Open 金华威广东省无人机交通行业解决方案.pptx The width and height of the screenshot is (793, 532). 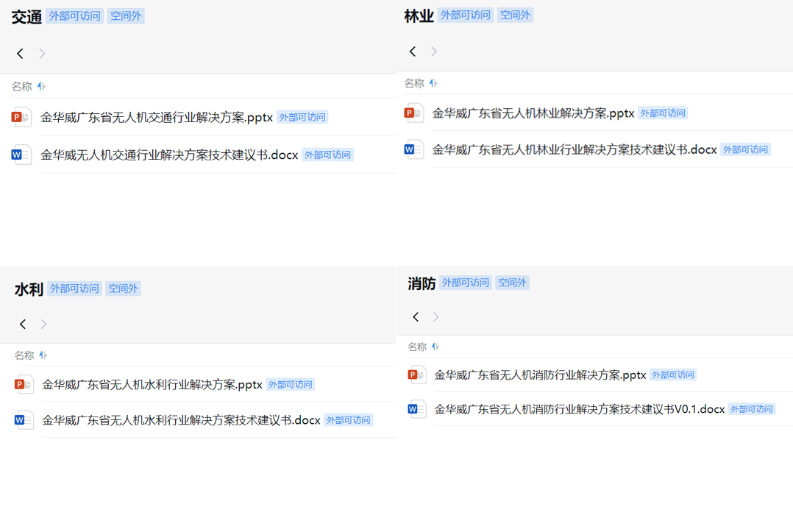click(157, 117)
